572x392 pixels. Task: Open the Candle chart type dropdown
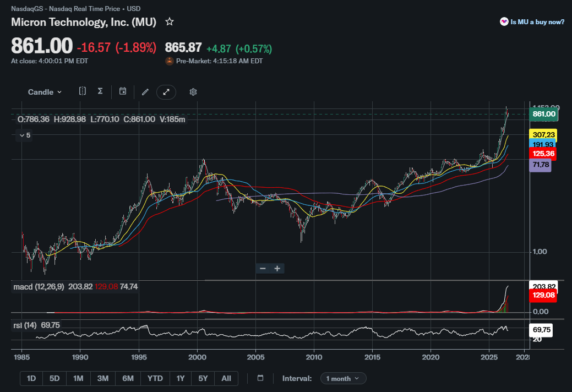[45, 92]
